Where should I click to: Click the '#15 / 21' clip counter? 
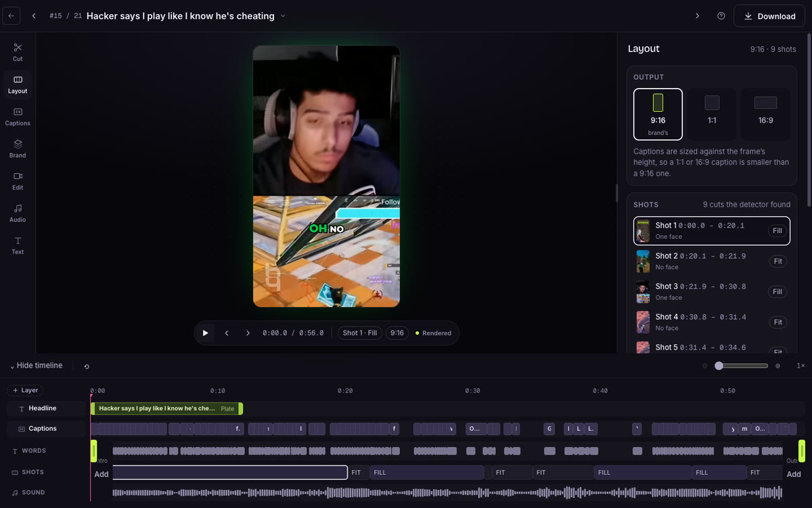click(66, 16)
